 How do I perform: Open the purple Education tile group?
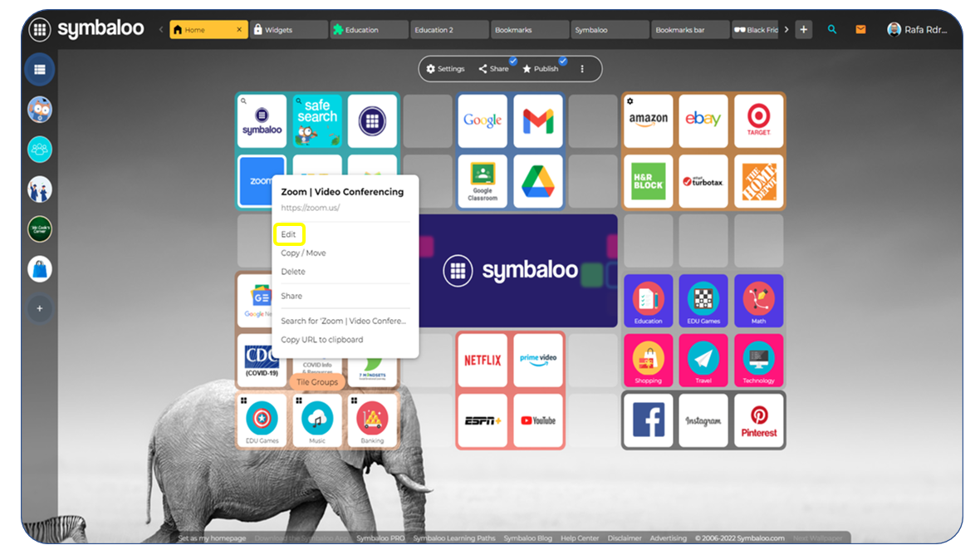tap(648, 301)
